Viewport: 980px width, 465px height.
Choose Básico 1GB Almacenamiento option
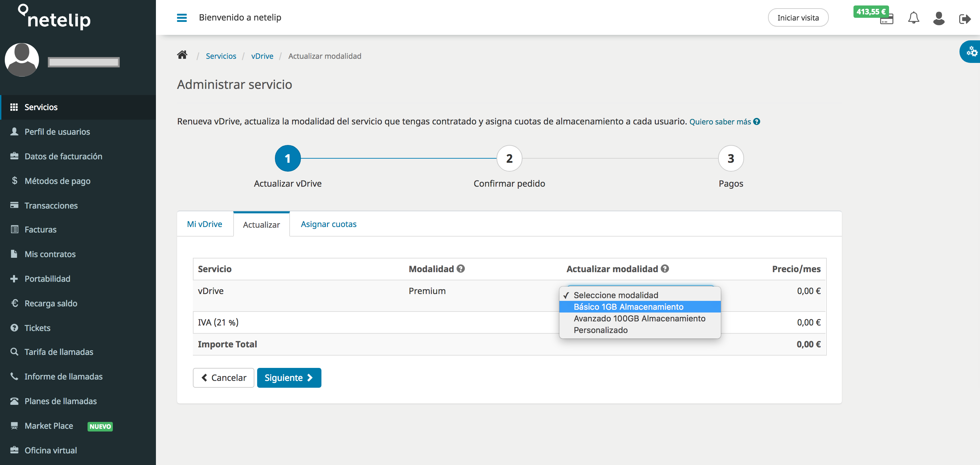coord(640,307)
